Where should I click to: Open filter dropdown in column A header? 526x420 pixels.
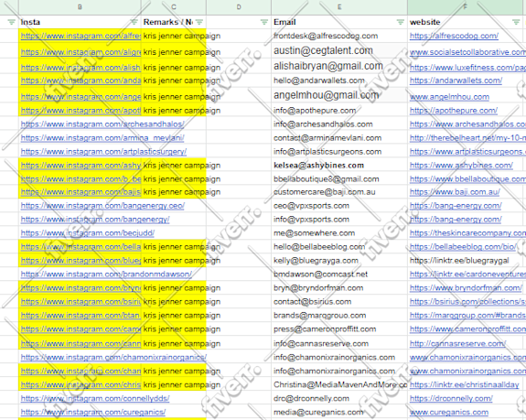tap(11, 22)
